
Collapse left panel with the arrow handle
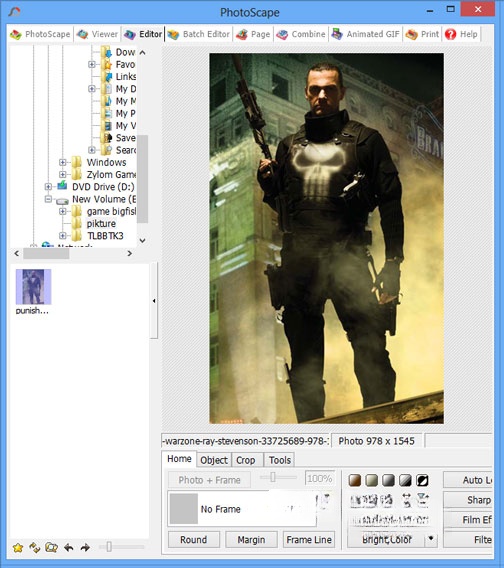pyautogui.click(x=154, y=301)
